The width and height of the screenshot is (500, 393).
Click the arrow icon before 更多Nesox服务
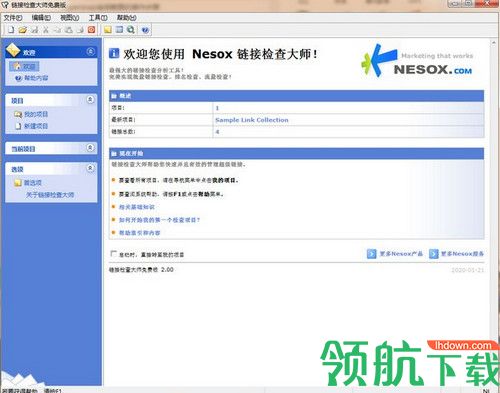(434, 254)
